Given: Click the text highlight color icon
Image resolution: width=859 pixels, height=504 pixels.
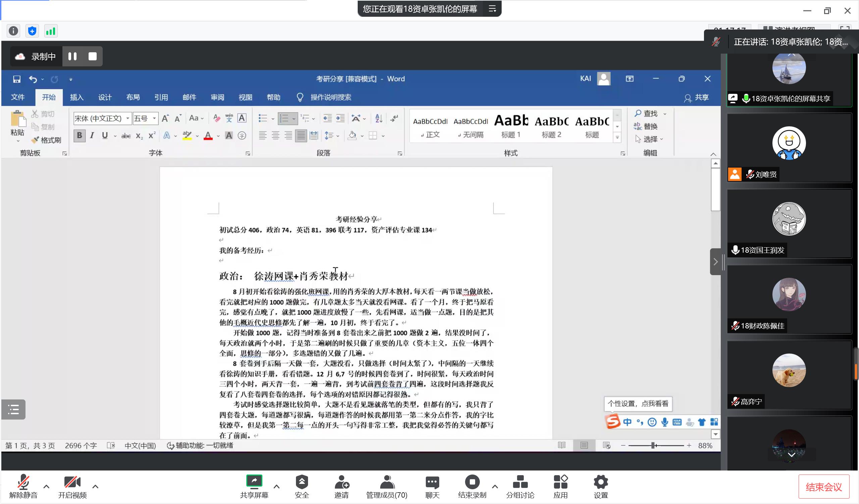Looking at the screenshot, I should (x=187, y=135).
